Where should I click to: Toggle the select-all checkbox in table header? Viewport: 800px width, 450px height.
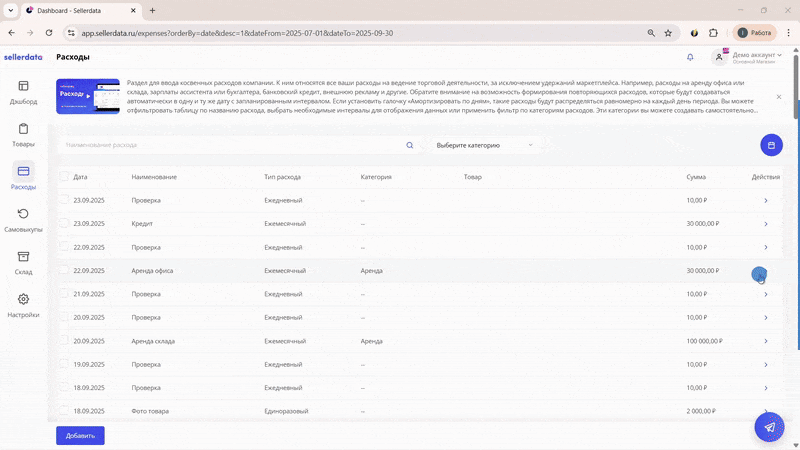65,177
